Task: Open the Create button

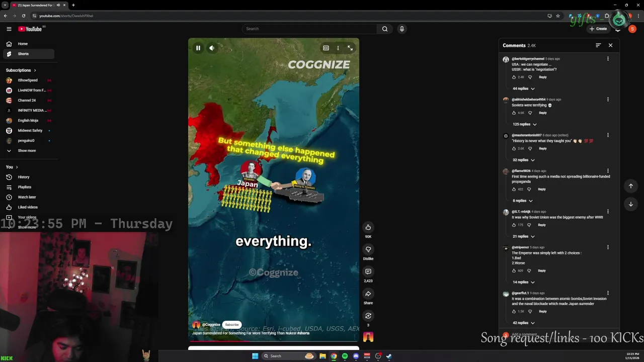Action: (x=598, y=29)
